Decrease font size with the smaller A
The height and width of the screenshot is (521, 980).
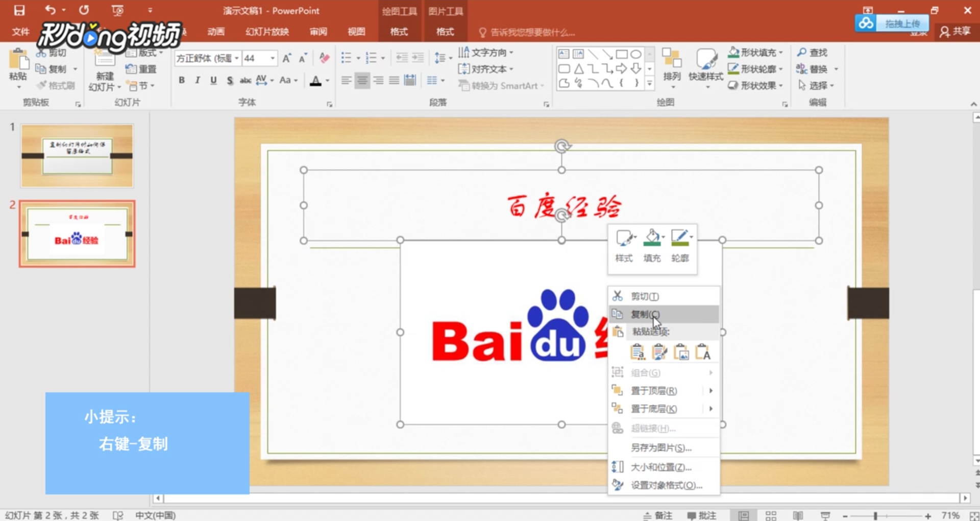[303, 58]
